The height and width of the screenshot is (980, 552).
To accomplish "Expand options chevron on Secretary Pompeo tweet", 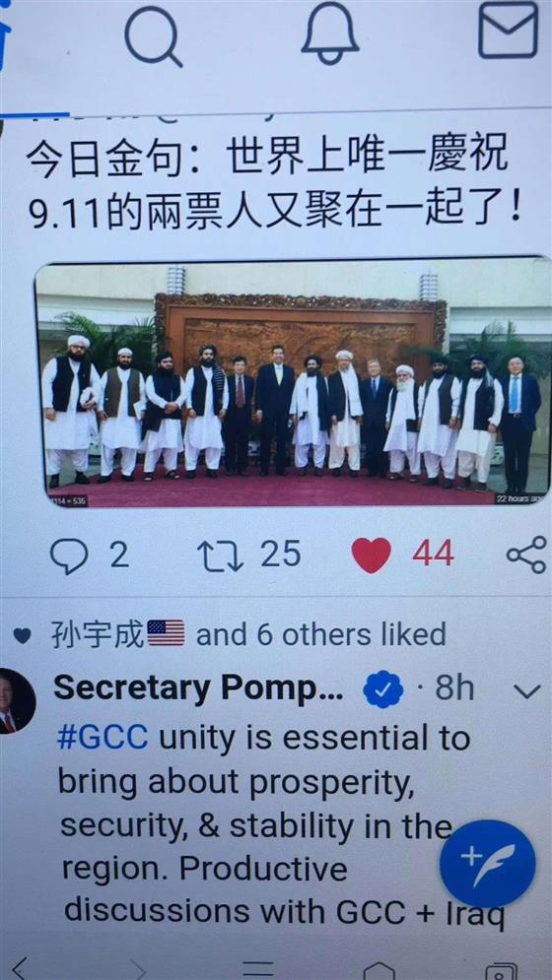I will (x=527, y=691).
